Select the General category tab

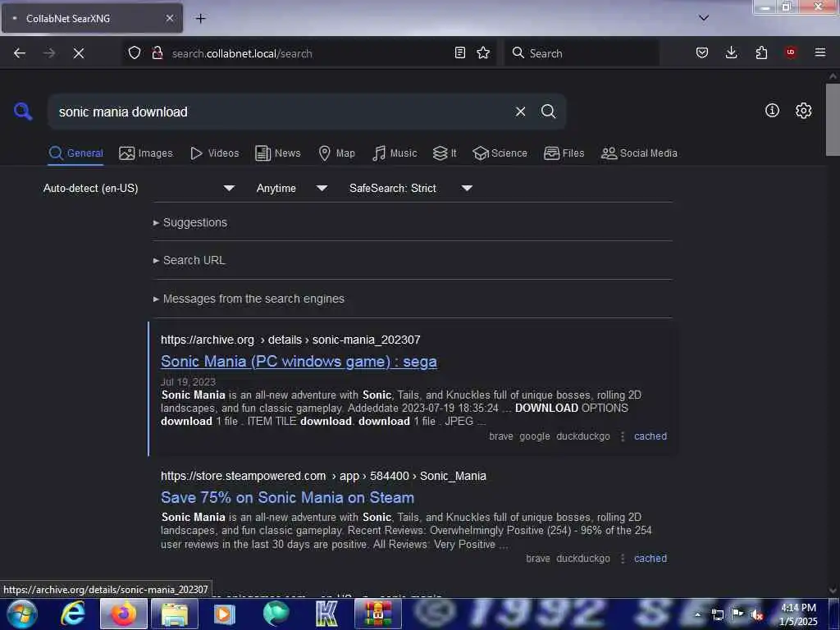(x=75, y=153)
